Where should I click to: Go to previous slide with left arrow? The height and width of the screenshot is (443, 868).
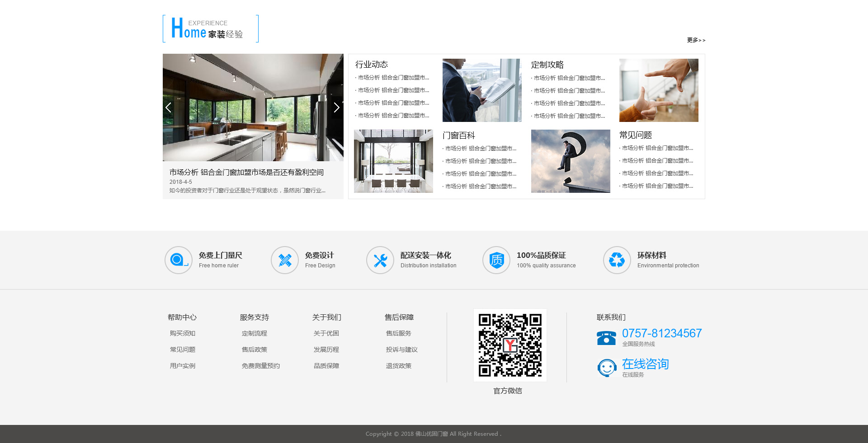[x=168, y=107]
